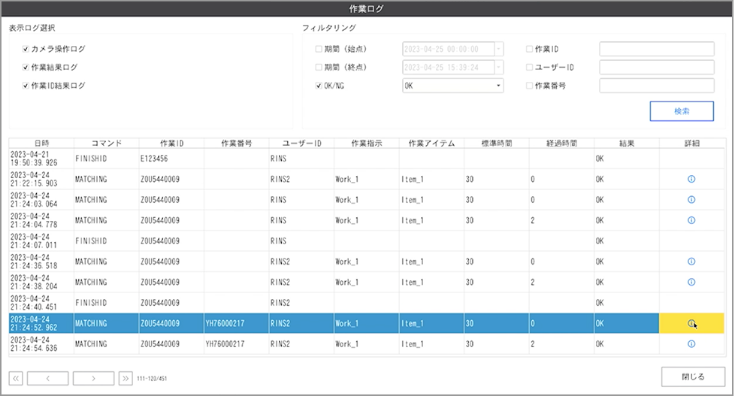Focus the ユーザーID filter text field
Screen dimensions: 734x396
coord(657,67)
